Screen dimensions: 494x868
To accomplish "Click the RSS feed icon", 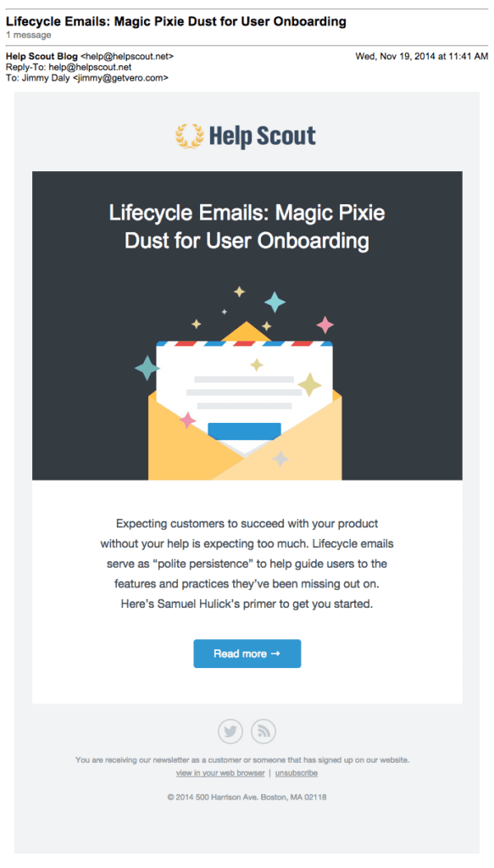I will (x=263, y=731).
